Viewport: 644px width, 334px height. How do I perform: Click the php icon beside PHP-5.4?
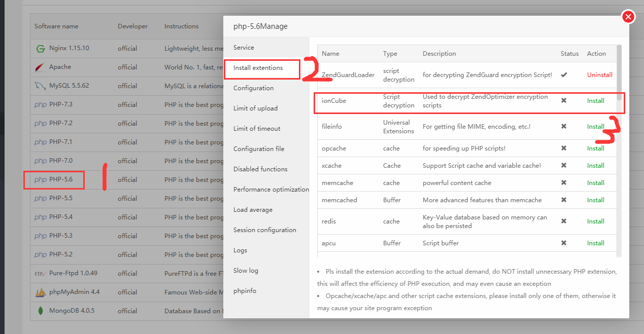[41, 217]
